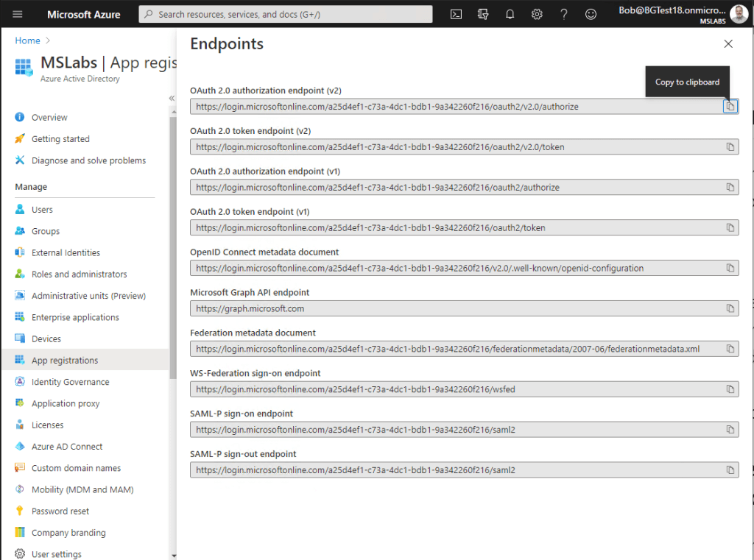The image size is (754, 560).
Task: Open the feedback smiley icon
Action: tap(591, 14)
